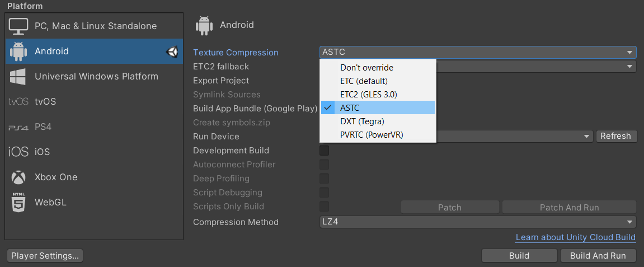The height and width of the screenshot is (267, 644).
Task: Click the ETC2 fallback label
Action: [x=221, y=67]
